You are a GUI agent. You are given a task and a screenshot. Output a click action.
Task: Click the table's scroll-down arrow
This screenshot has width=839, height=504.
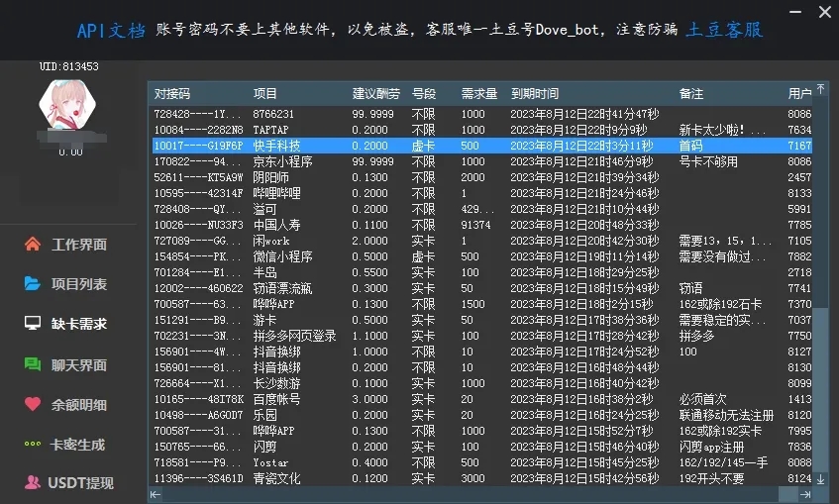point(819,478)
